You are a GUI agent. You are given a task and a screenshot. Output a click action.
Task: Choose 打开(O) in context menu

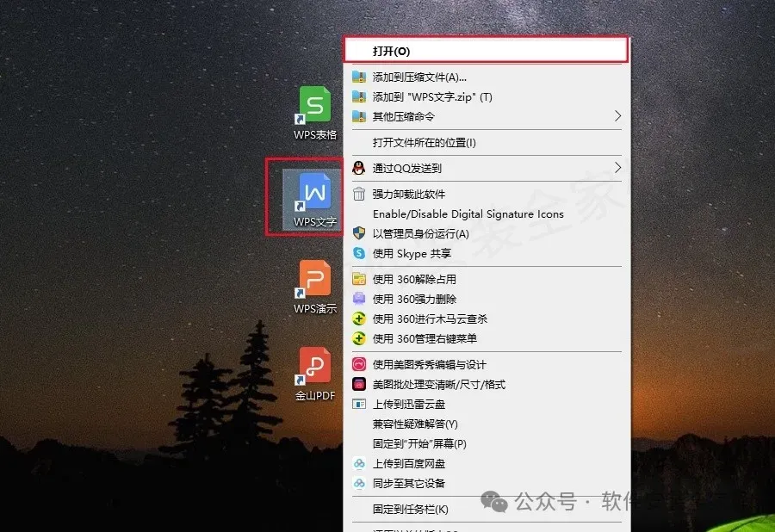[x=487, y=51]
